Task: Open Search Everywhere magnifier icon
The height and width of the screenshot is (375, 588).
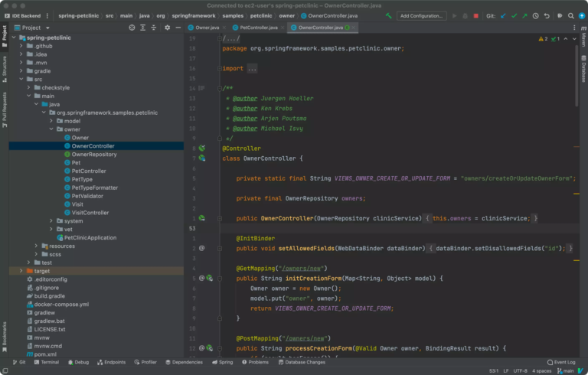Action: (570, 16)
